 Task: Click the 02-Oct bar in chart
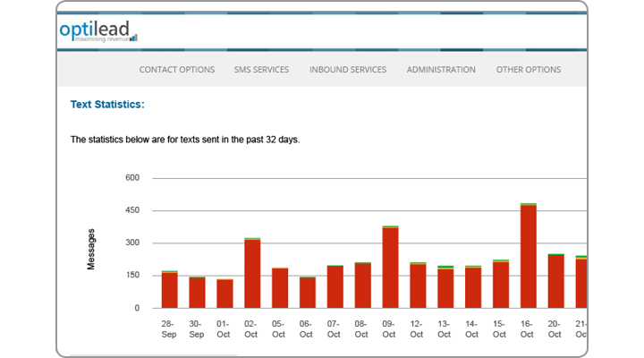point(252,273)
